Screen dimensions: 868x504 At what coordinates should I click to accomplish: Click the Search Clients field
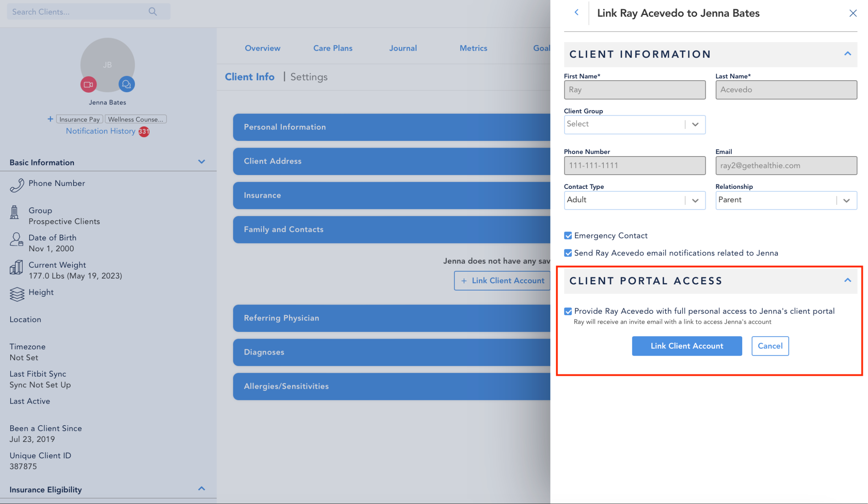pyautogui.click(x=88, y=12)
